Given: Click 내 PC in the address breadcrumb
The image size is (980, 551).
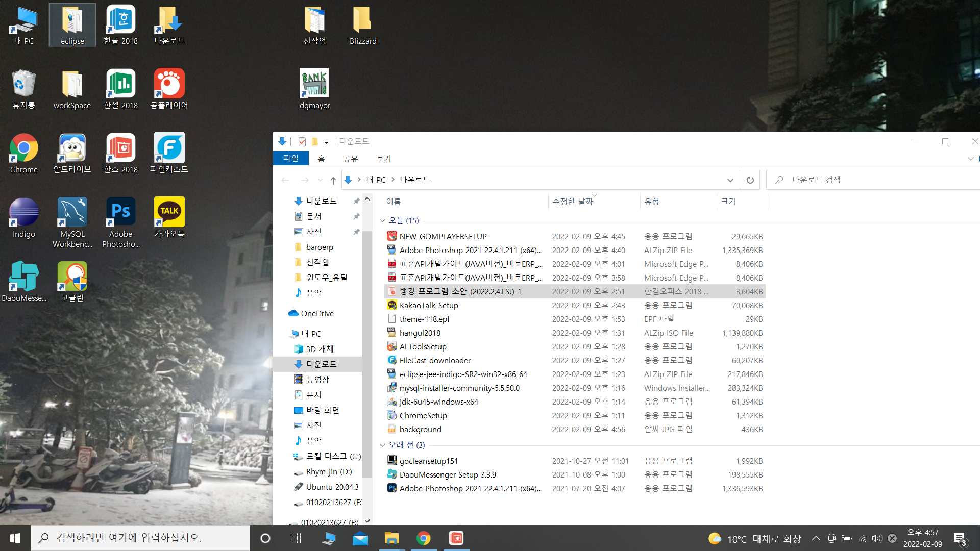Looking at the screenshot, I should tap(376, 180).
